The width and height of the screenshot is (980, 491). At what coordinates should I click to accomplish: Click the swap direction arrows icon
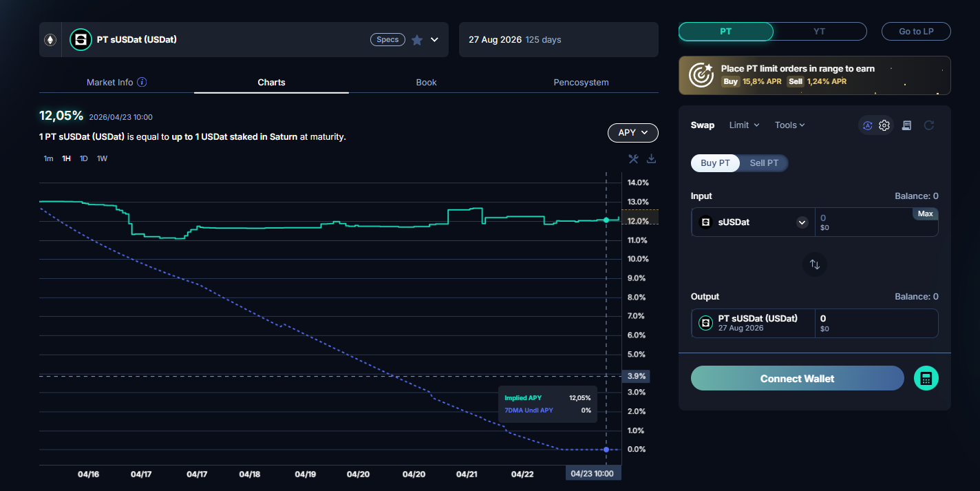click(815, 264)
